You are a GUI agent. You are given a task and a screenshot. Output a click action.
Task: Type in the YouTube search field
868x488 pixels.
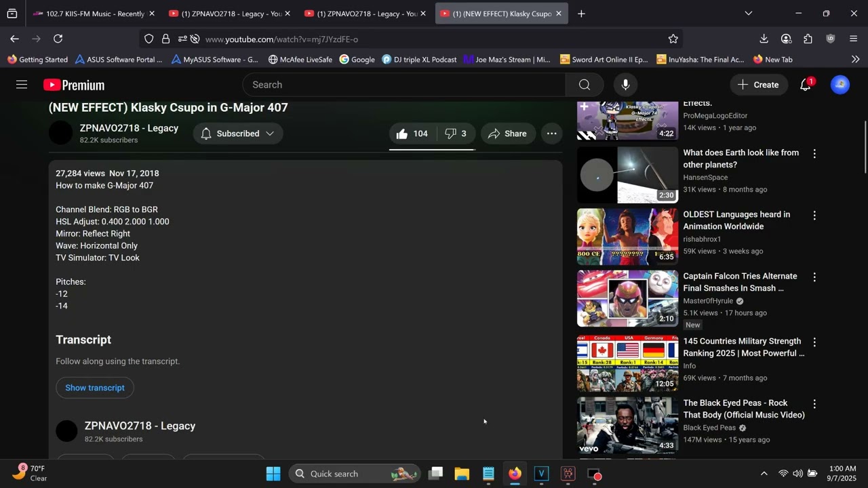click(404, 85)
